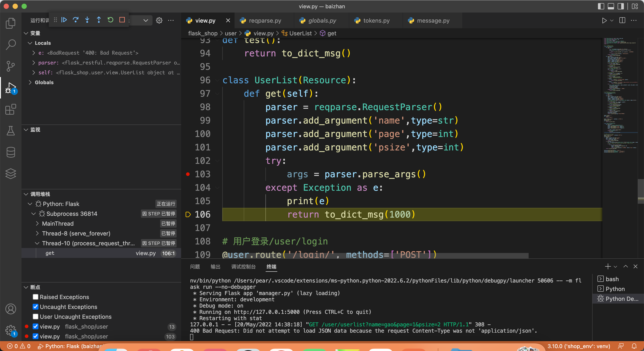Expand the MainThread entry
The height and width of the screenshot is (351, 644).
(37, 223)
